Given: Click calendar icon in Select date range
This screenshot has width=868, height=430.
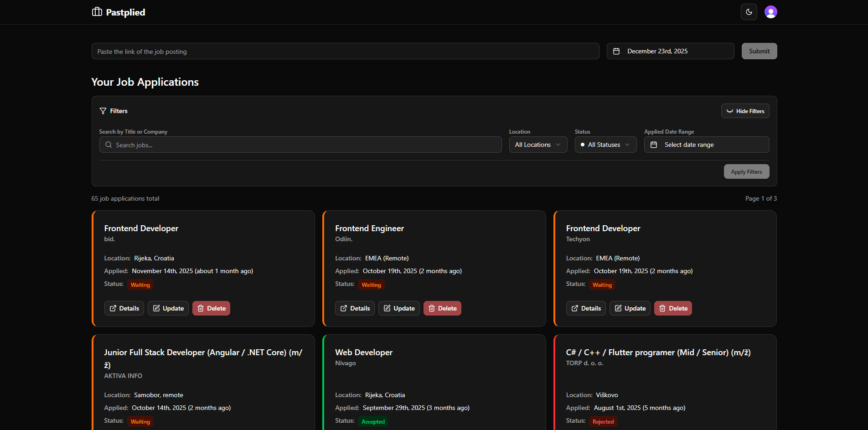Looking at the screenshot, I should click(x=654, y=145).
